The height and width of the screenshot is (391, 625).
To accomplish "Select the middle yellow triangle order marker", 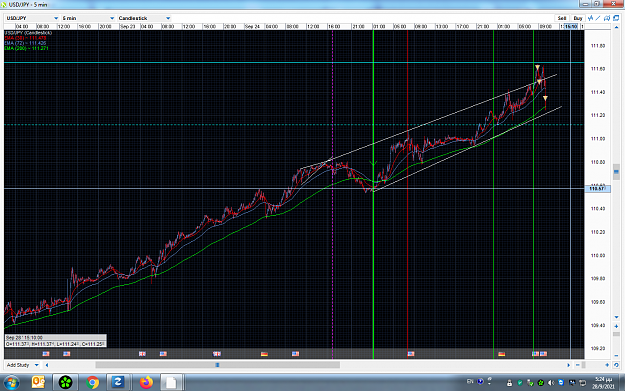I will (539, 82).
